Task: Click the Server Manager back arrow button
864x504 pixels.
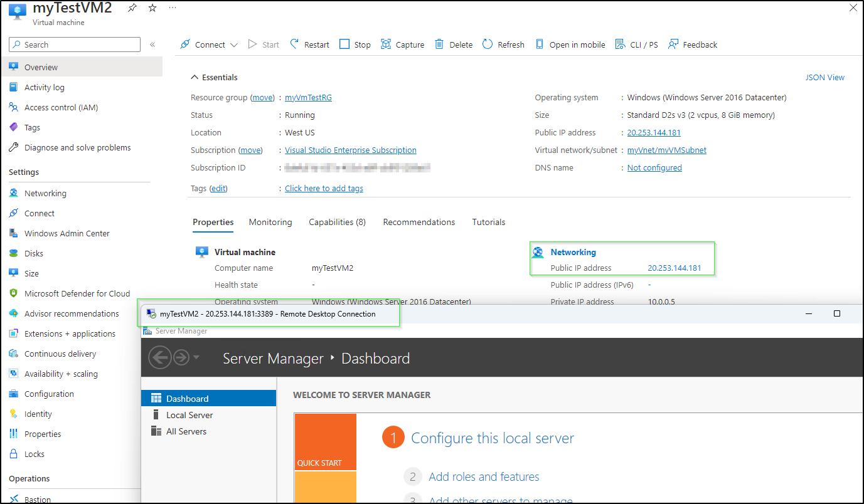Action: point(160,357)
